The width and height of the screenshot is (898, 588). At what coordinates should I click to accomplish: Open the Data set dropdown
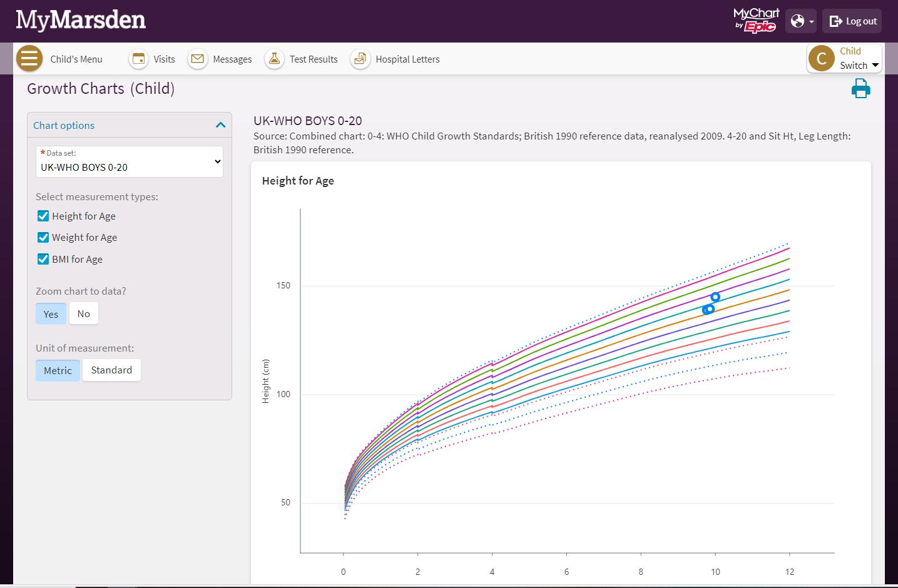[130, 162]
